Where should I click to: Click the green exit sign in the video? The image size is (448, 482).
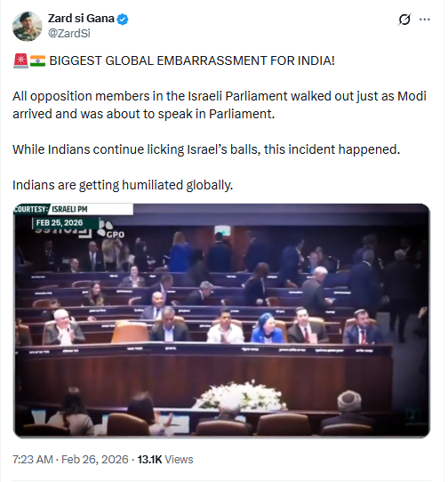[x=223, y=231]
